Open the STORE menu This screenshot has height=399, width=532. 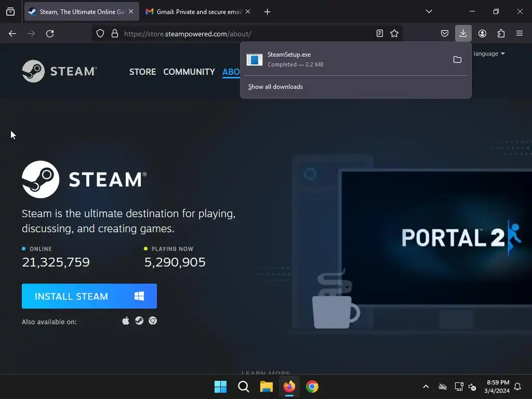(x=142, y=72)
